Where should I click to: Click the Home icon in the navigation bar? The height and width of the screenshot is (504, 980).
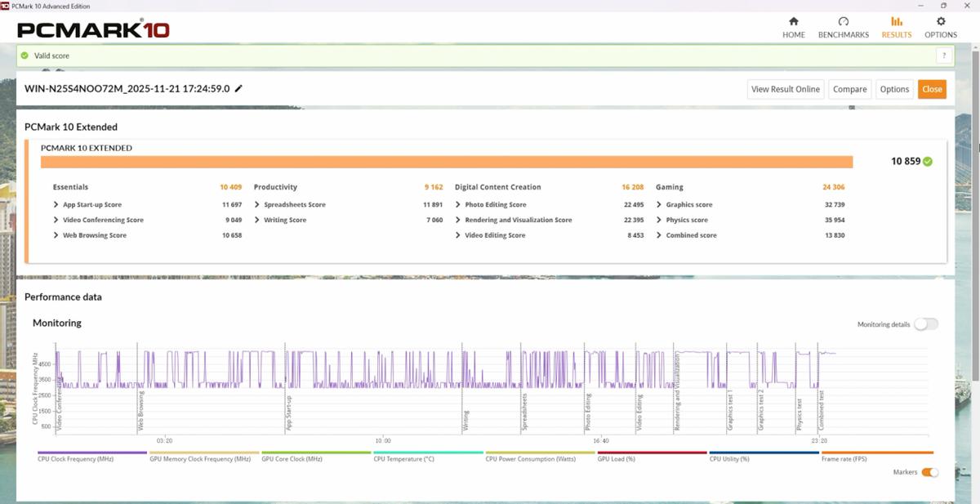pos(793,22)
